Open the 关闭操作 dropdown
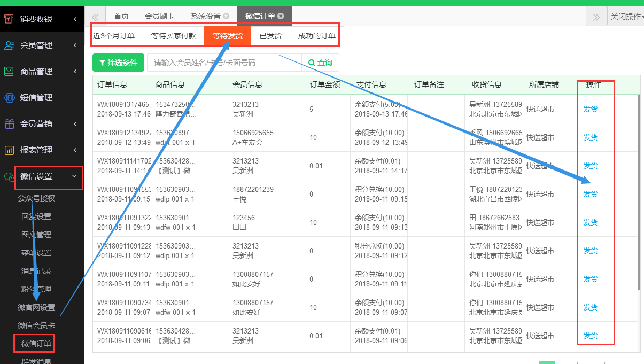Viewport: 644px width, 364px height. [x=626, y=17]
